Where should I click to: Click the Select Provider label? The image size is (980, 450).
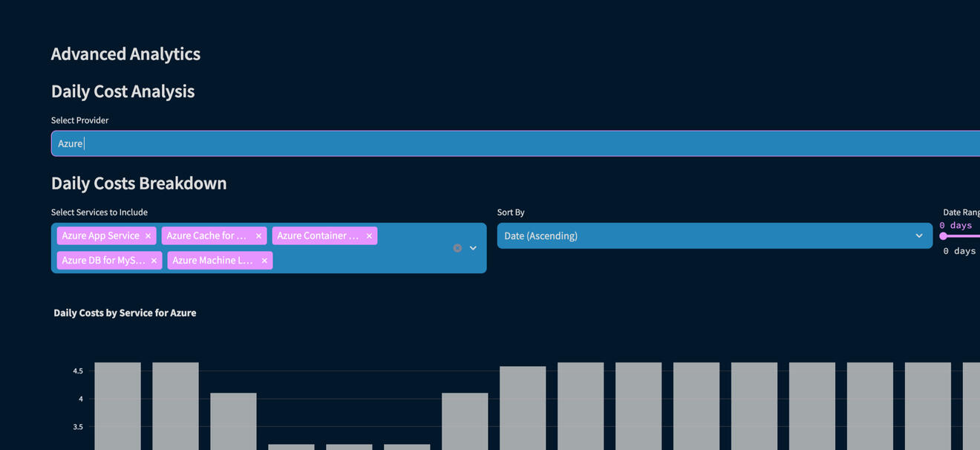pyautogui.click(x=79, y=120)
